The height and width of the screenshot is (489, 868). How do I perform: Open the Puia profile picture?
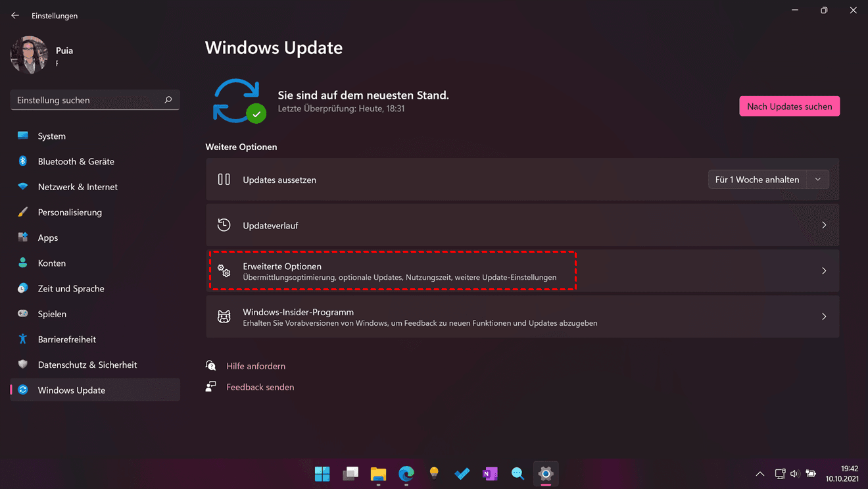[29, 55]
